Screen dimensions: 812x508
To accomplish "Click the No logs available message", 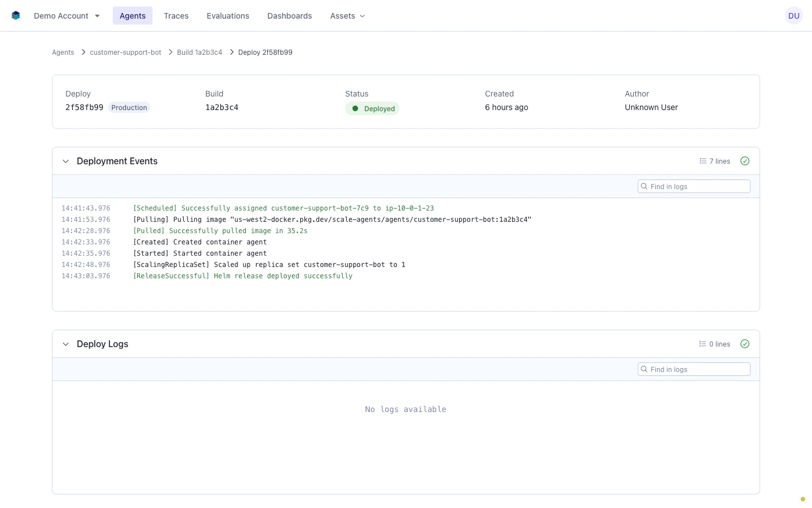I will 405,409.
